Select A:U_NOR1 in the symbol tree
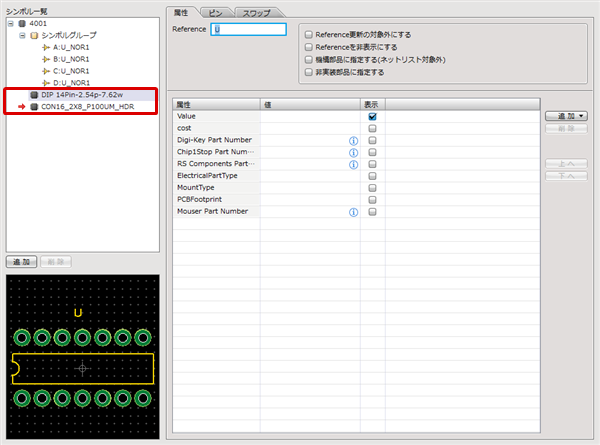 [71, 47]
